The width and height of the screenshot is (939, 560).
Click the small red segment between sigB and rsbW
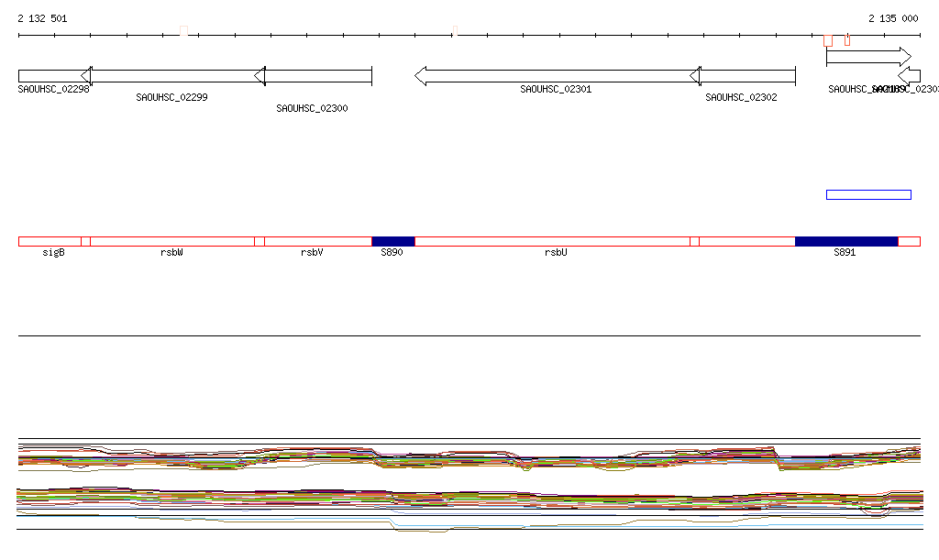point(85,242)
